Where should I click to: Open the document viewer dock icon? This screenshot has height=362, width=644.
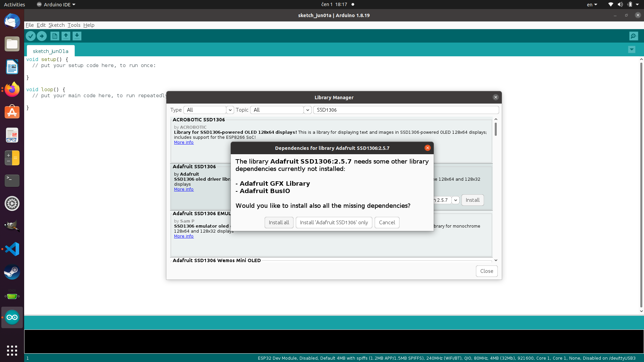click(12, 135)
